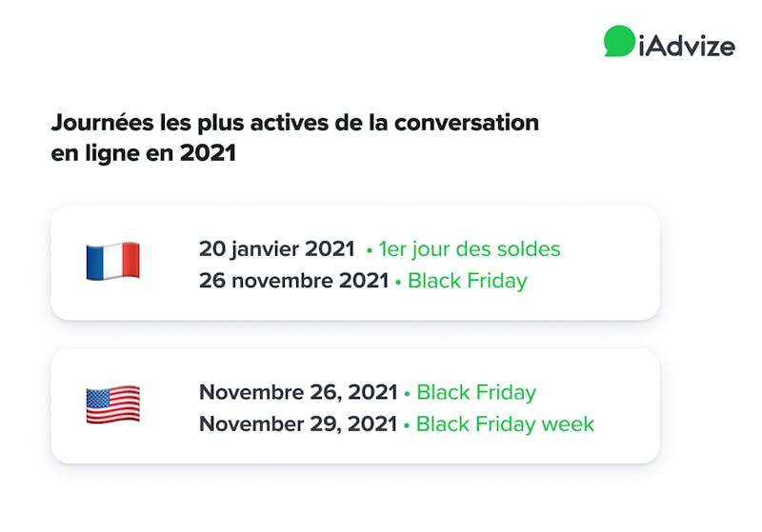
Task: Click the date 26 novembre 2021
Action: coord(293,281)
